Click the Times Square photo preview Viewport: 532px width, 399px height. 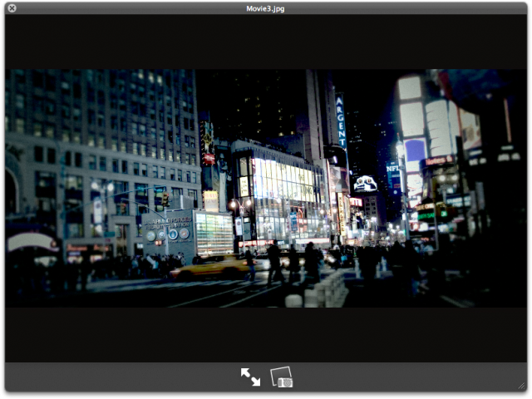point(266,189)
